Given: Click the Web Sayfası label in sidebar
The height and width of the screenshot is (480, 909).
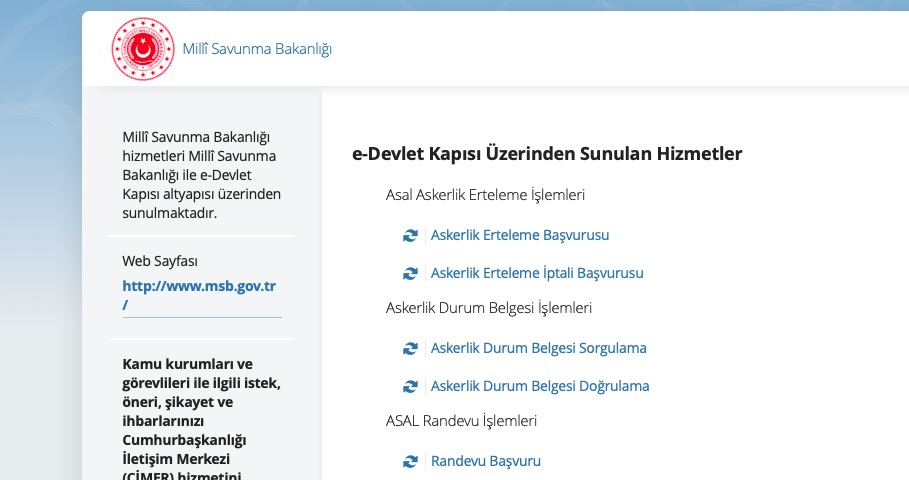Looking at the screenshot, I should point(160,261).
